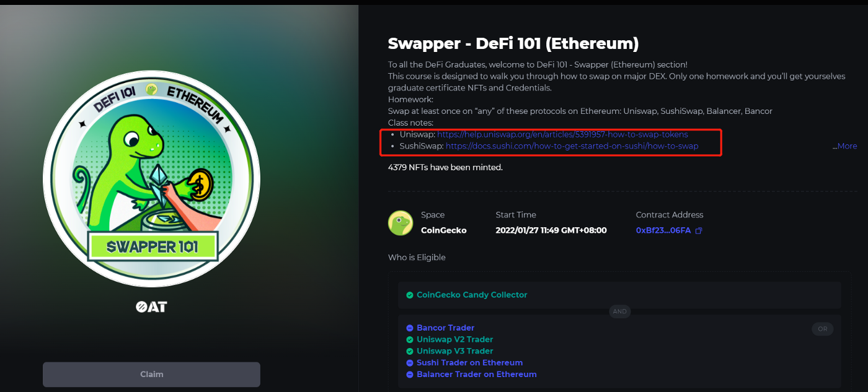Viewport: 868px width, 392px height.
Task: Open the Balancer Trader on Ethereum credential
Action: coord(476,374)
